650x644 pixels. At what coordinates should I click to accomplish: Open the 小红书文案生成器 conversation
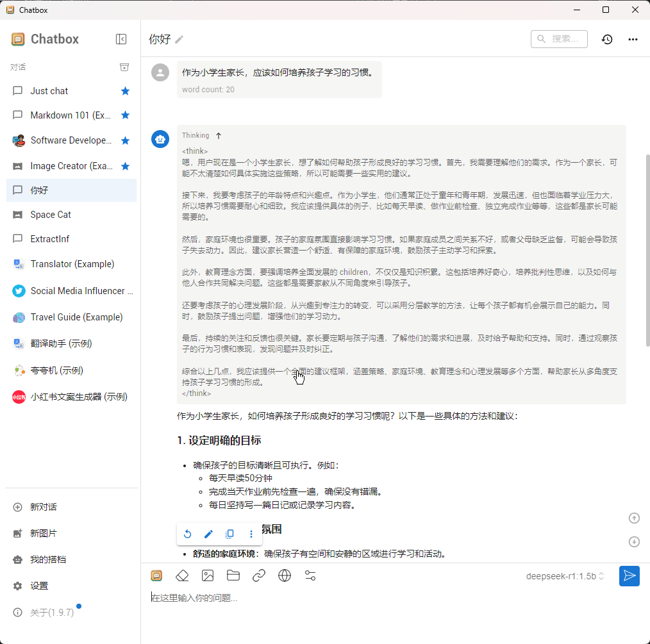pyautogui.click(x=71, y=397)
